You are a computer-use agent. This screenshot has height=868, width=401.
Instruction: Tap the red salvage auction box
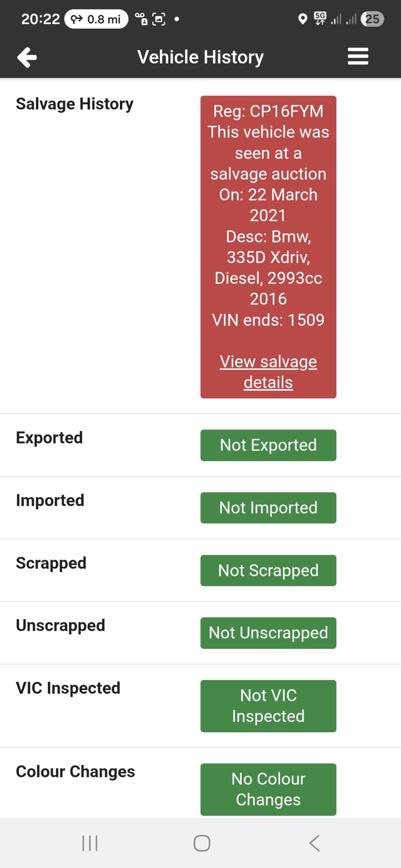(x=268, y=216)
